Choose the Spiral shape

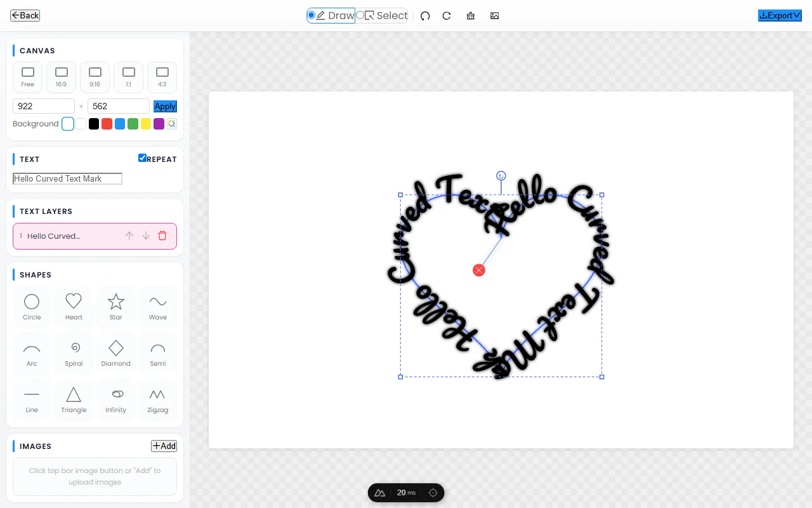pyautogui.click(x=74, y=353)
